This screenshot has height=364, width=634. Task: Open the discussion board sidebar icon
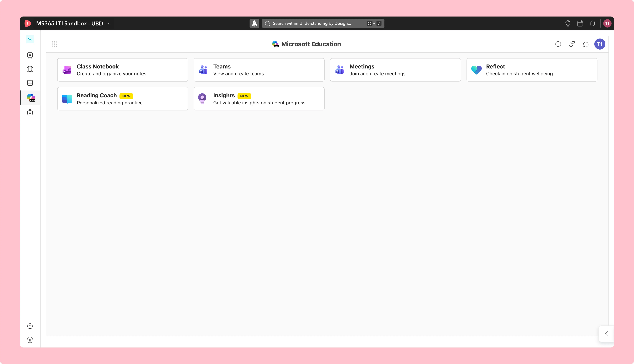click(30, 55)
